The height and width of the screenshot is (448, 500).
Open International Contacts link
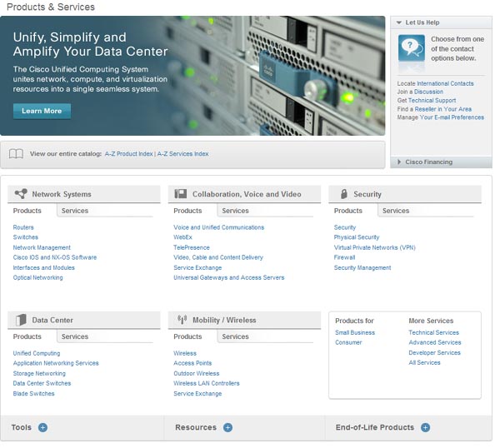click(445, 83)
